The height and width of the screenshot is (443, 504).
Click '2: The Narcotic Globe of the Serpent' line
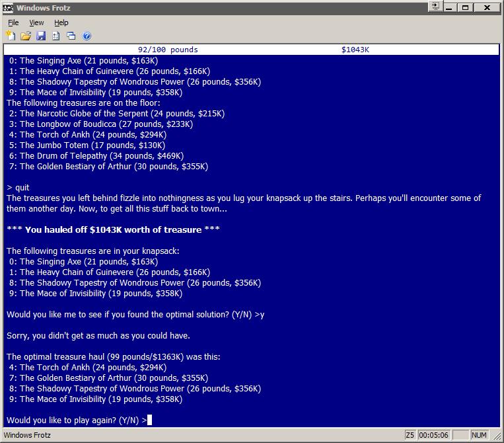point(117,114)
